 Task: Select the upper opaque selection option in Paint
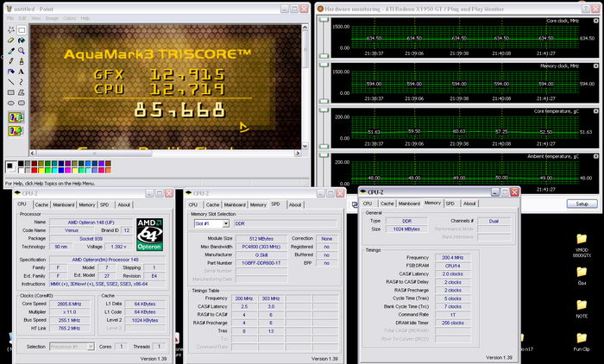16,117
